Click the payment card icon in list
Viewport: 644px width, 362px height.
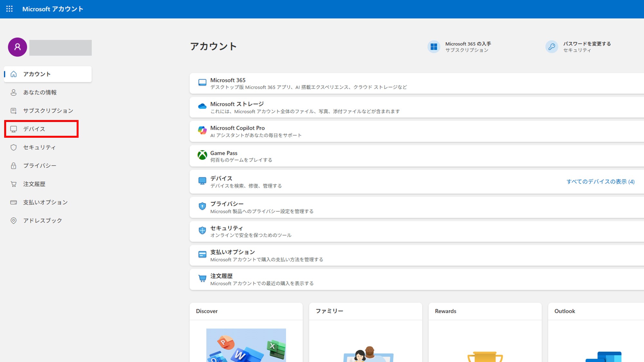coord(202,255)
